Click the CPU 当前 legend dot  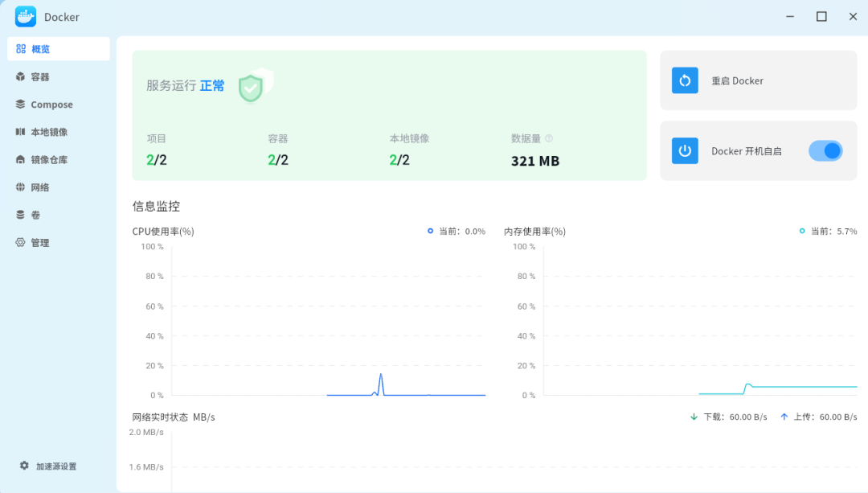[430, 231]
